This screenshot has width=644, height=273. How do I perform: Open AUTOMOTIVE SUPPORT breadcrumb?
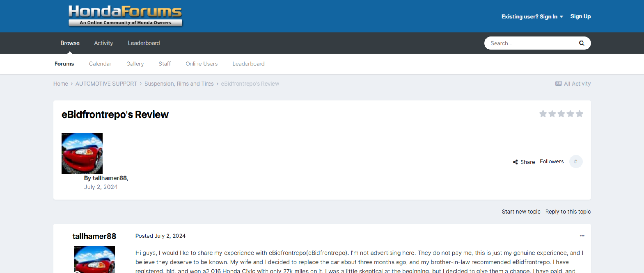[x=106, y=84]
